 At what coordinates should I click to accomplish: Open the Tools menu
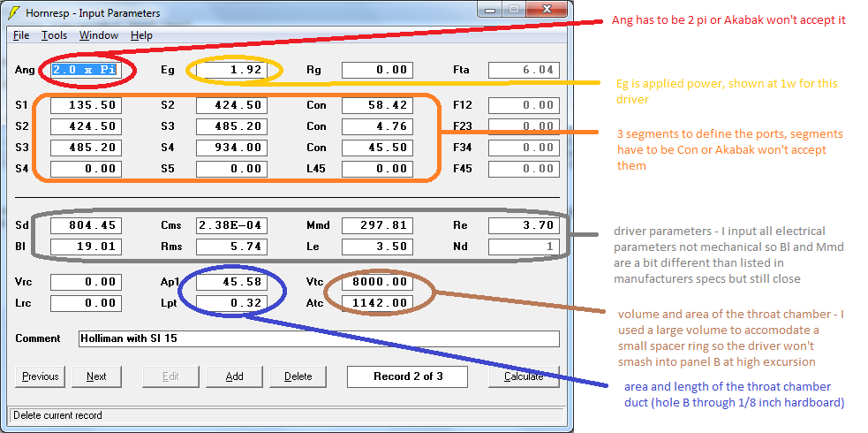point(54,35)
